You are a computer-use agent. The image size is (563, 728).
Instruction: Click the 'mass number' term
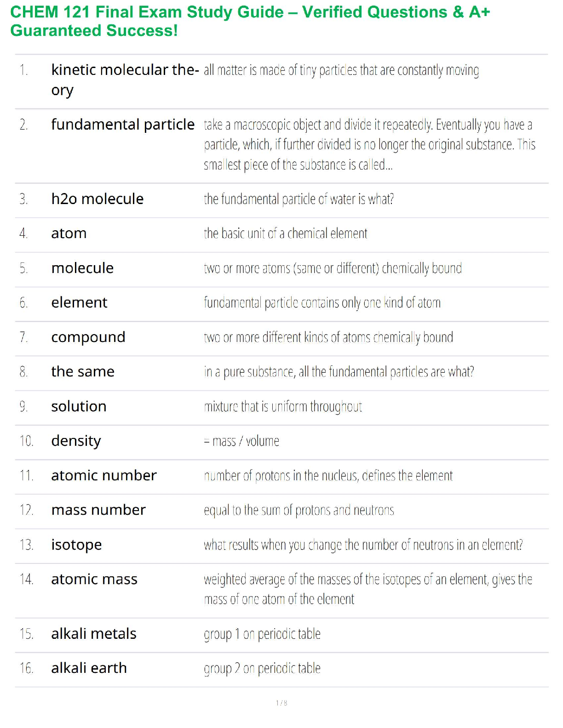tap(98, 510)
